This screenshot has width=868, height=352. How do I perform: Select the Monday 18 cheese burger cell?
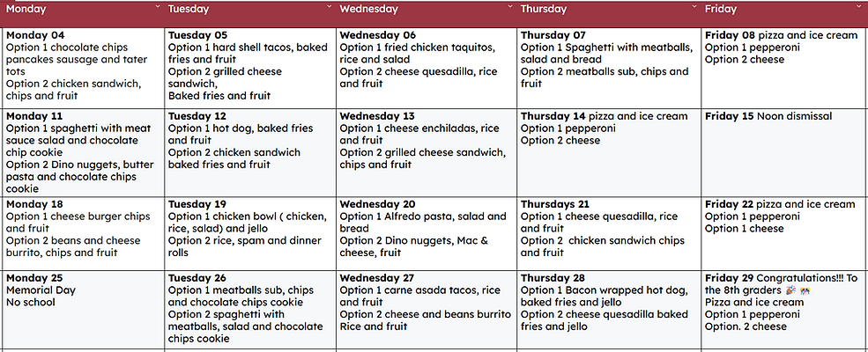coord(83,234)
